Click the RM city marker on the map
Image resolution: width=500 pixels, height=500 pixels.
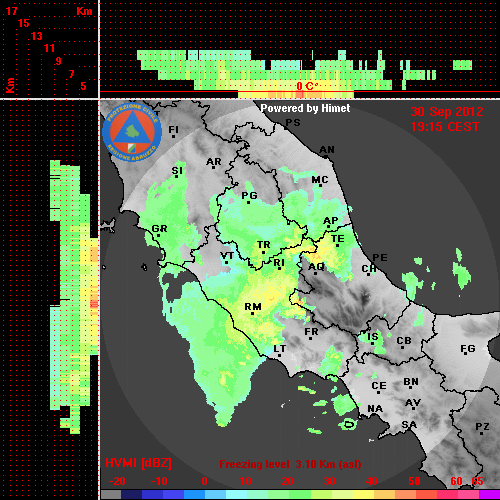[x=252, y=314]
